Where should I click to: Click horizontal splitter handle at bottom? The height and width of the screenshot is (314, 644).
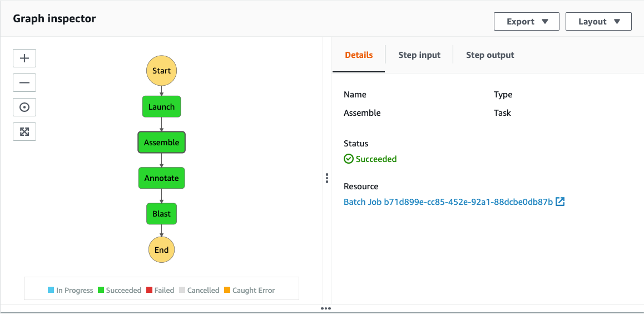326,308
